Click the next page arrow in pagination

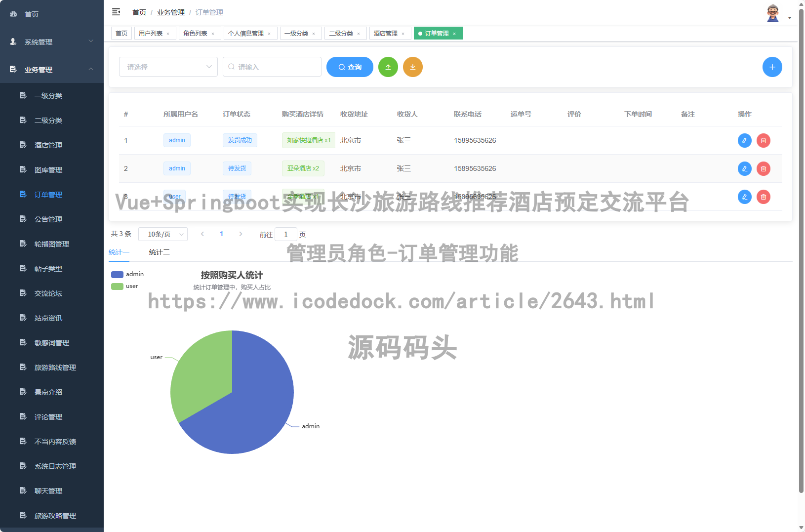coord(241,234)
